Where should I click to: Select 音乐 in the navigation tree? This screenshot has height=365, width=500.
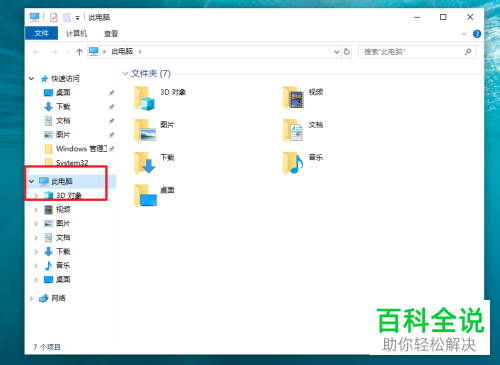[x=63, y=265]
